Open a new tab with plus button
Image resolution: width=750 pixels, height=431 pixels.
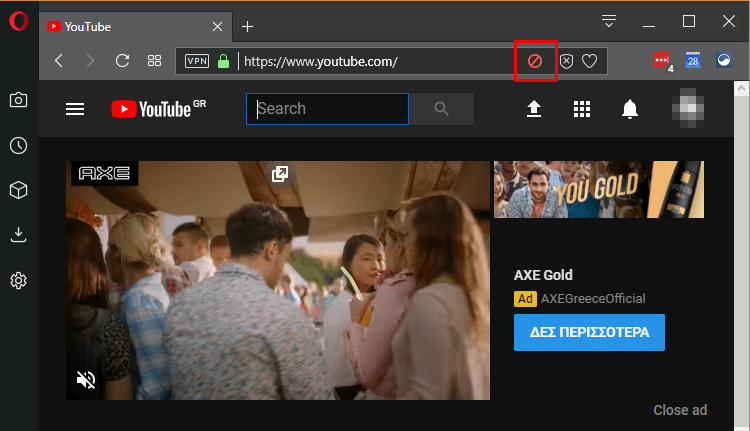247,27
